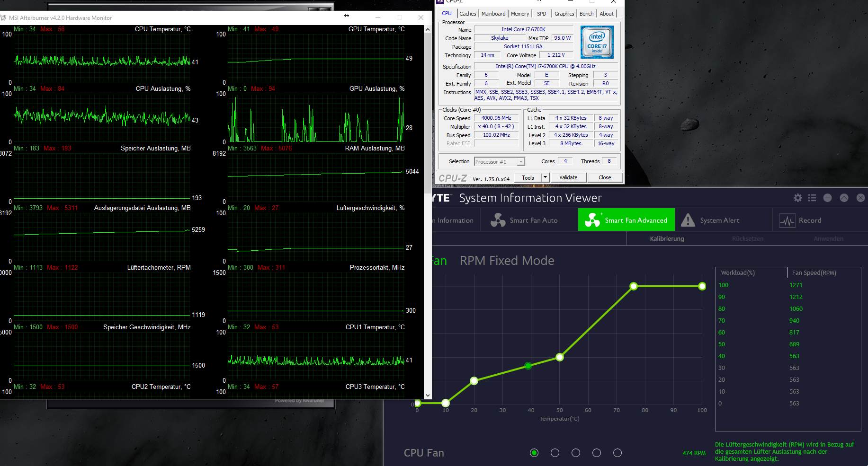Open System Information Viewer settings gear

tap(798, 198)
